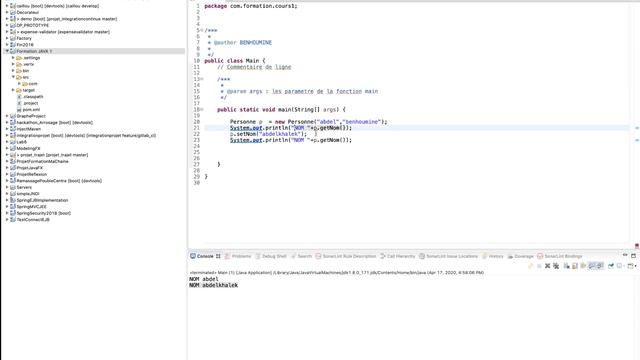Select the ProjetReflexion project

pyautogui.click(x=32, y=174)
